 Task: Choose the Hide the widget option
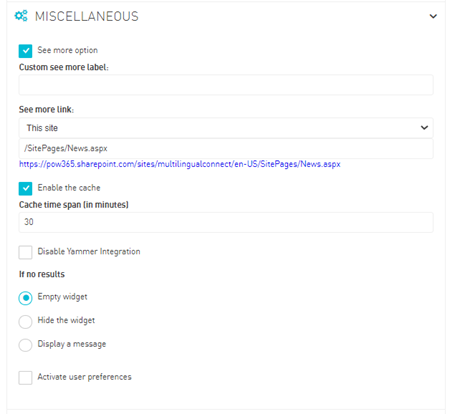click(x=25, y=322)
